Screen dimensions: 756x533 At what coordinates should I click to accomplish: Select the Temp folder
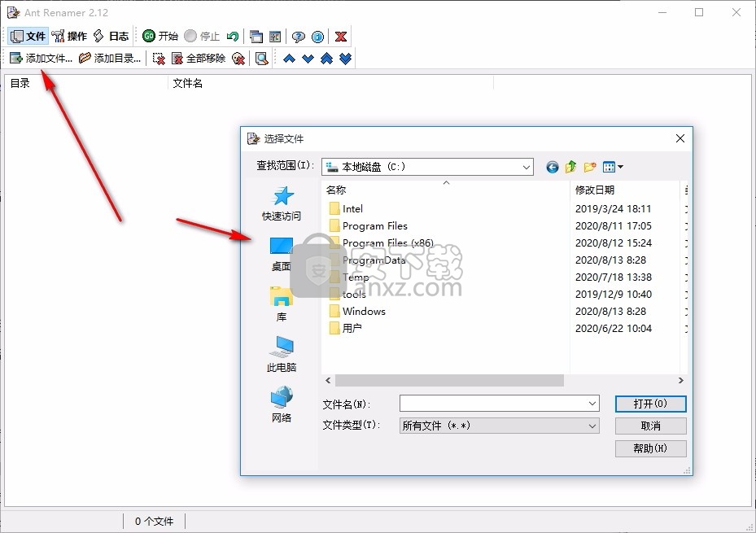349,277
